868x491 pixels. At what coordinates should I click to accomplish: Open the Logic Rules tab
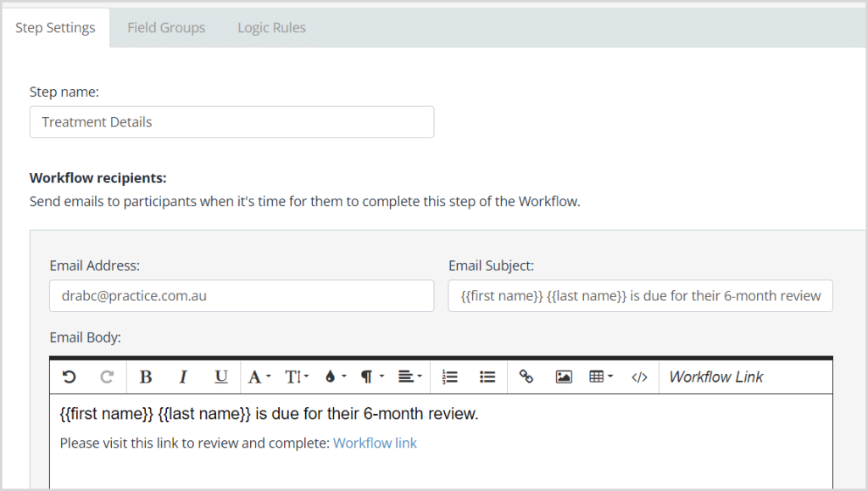271,27
